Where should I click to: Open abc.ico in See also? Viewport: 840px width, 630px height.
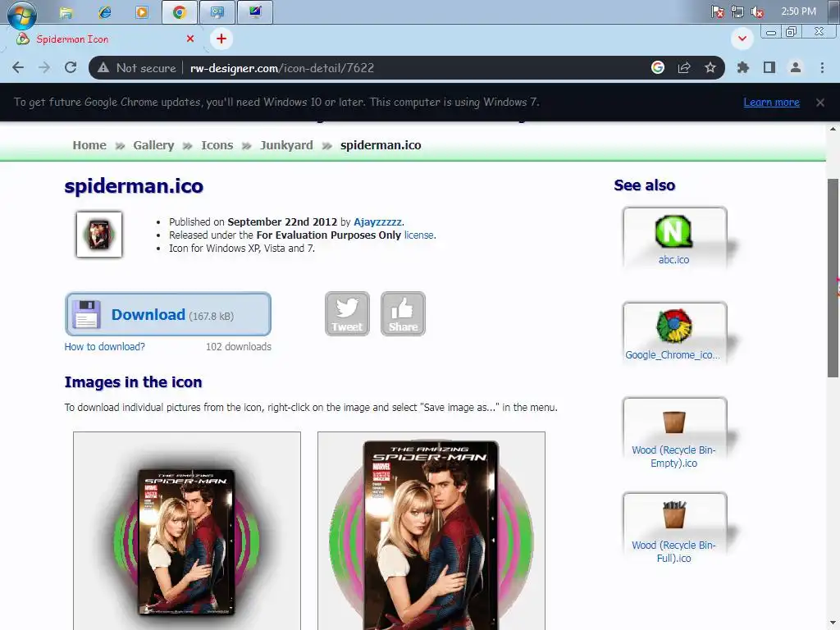674,237
